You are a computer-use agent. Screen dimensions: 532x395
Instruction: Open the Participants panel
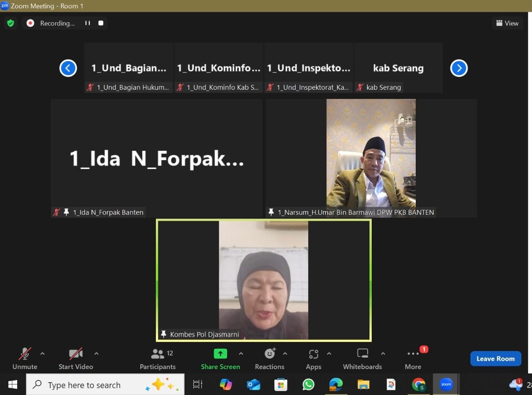(158, 358)
